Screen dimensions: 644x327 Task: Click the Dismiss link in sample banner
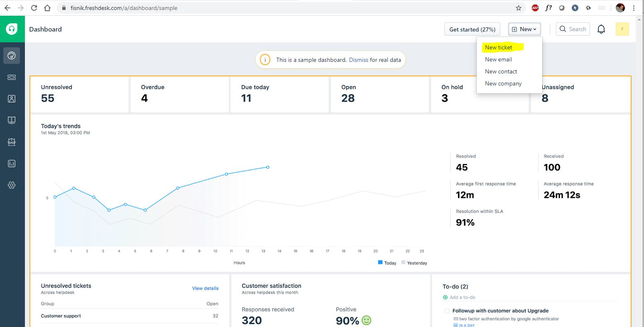(x=358, y=60)
